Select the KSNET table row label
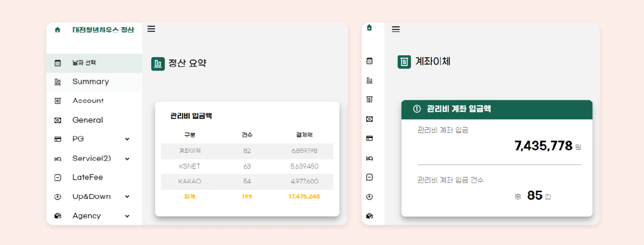Screen dimensions: 644x245 tap(189, 166)
